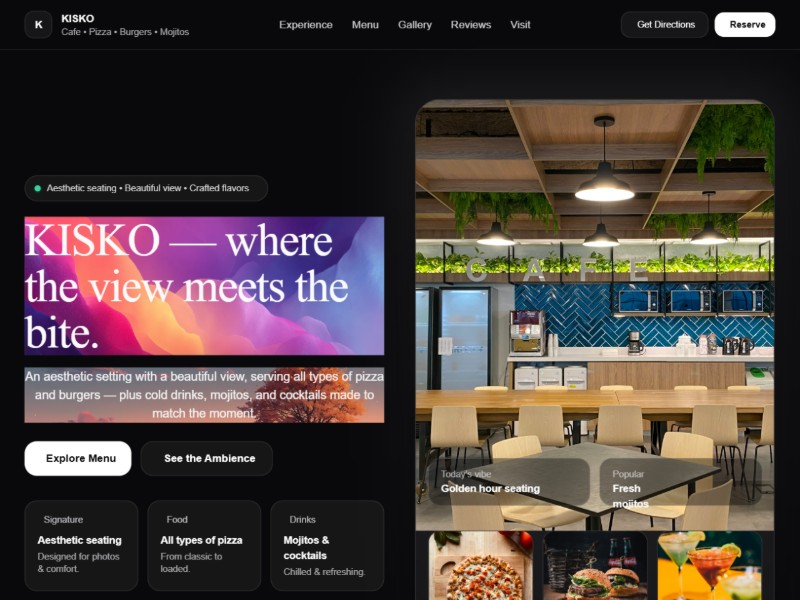The height and width of the screenshot is (600, 800).
Task: Click the white Reserve button
Action: tap(745, 24)
